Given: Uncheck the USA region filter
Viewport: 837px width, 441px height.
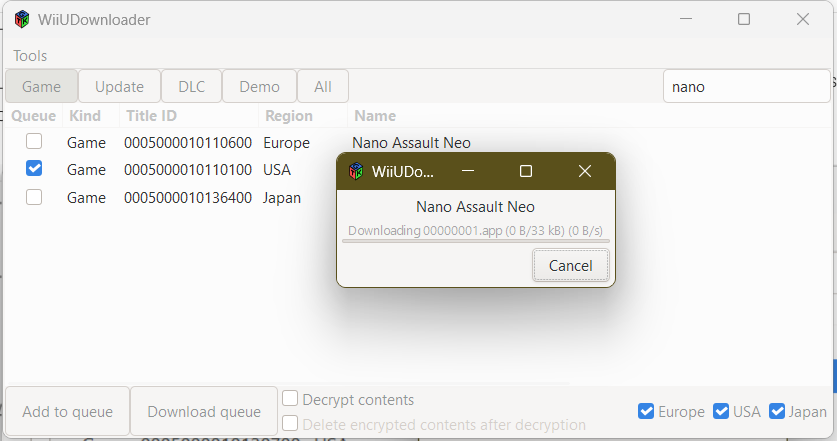Looking at the screenshot, I should (721, 411).
